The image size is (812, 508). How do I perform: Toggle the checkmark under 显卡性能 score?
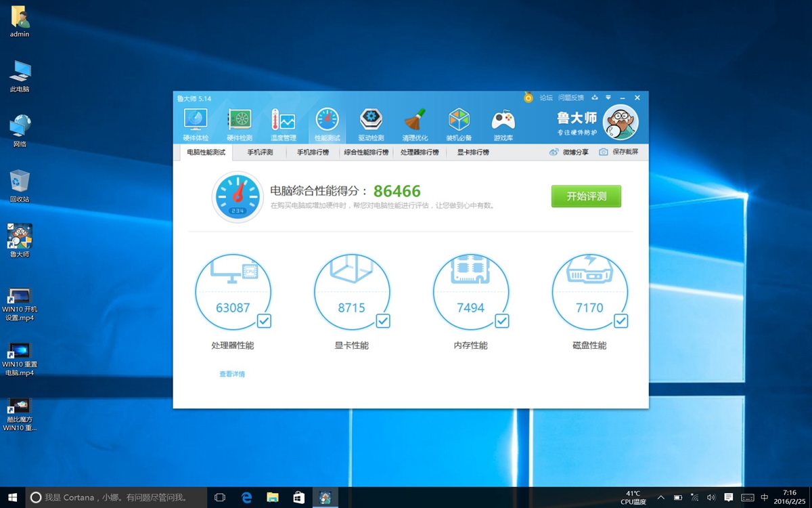383,321
